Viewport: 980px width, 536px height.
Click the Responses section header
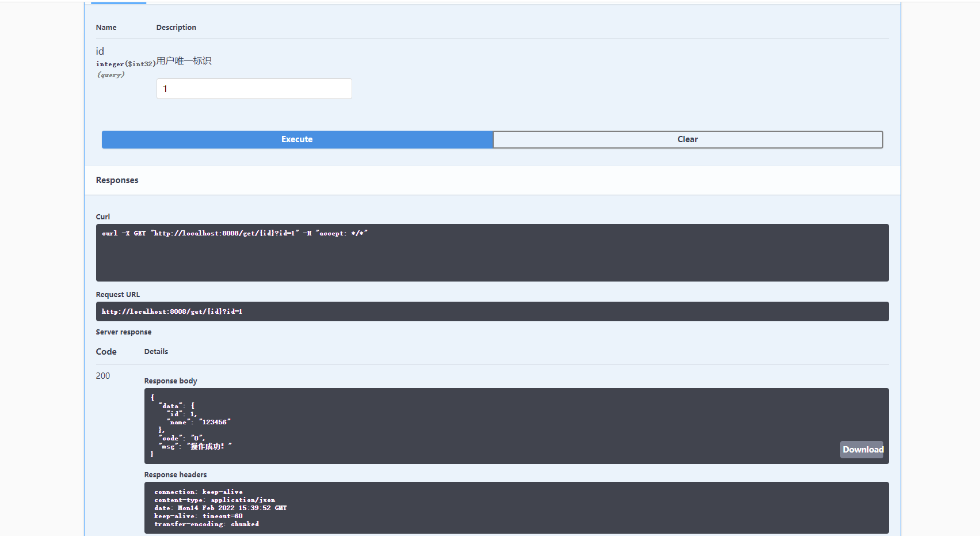tap(117, 180)
